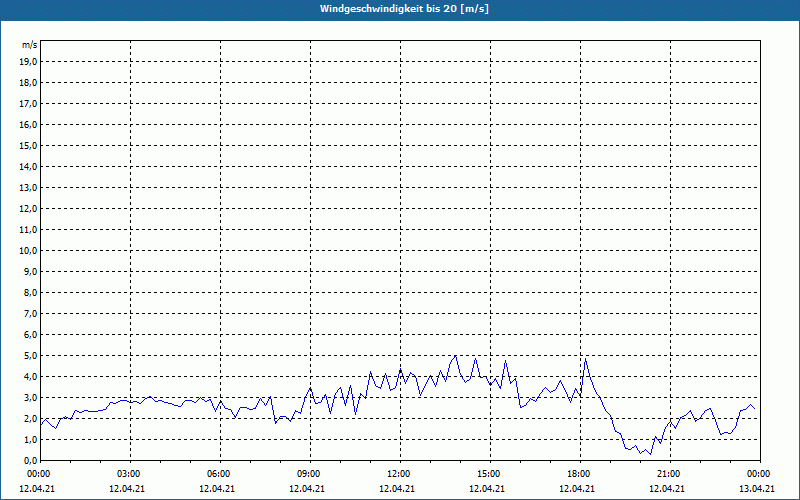Click the 8,0 y-axis label
Screen dimensions: 800x500
31,292
